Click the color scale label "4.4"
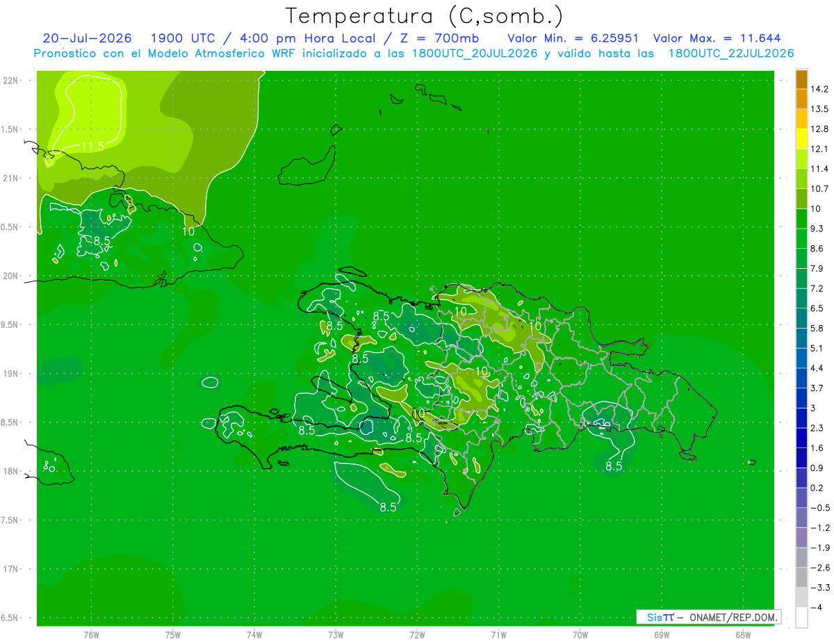The width and height of the screenshot is (834, 644). click(x=817, y=368)
